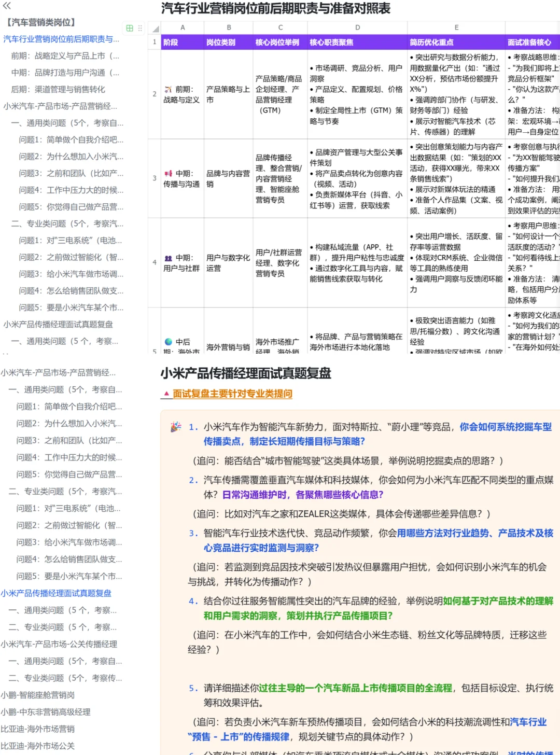Viewport: 560px width, 755px height.
Task: Click the 中期：用户与社群 table cell
Action: click(182, 262)
